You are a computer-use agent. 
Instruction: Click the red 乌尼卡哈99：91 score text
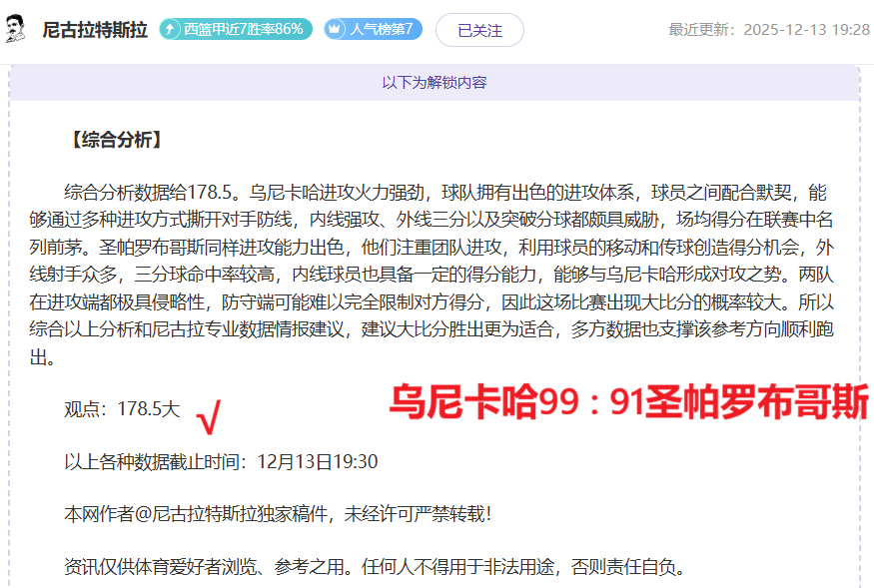[x=627, y=402]
